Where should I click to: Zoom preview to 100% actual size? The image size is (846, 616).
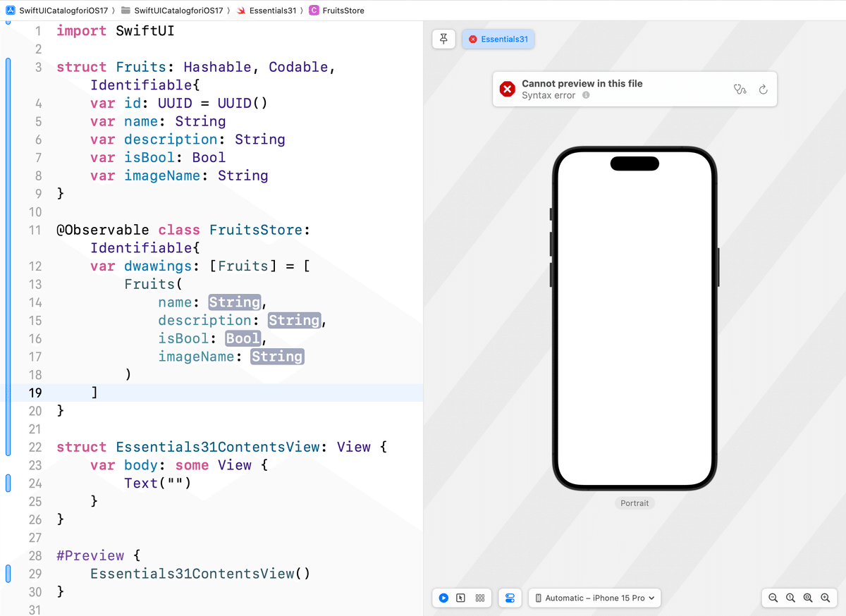pos(790,598)
